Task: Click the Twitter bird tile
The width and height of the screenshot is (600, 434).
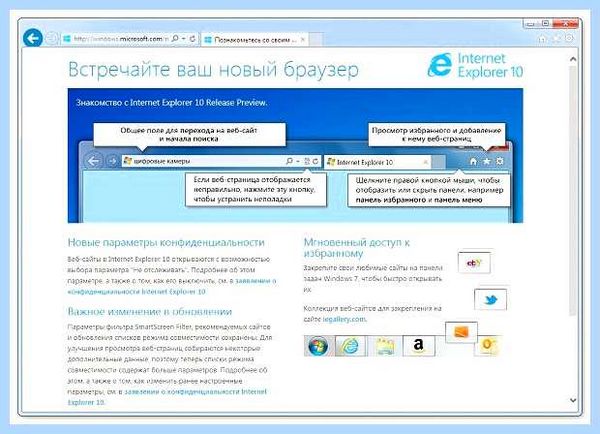Action: pyautogui.click(x=491, y=300)
